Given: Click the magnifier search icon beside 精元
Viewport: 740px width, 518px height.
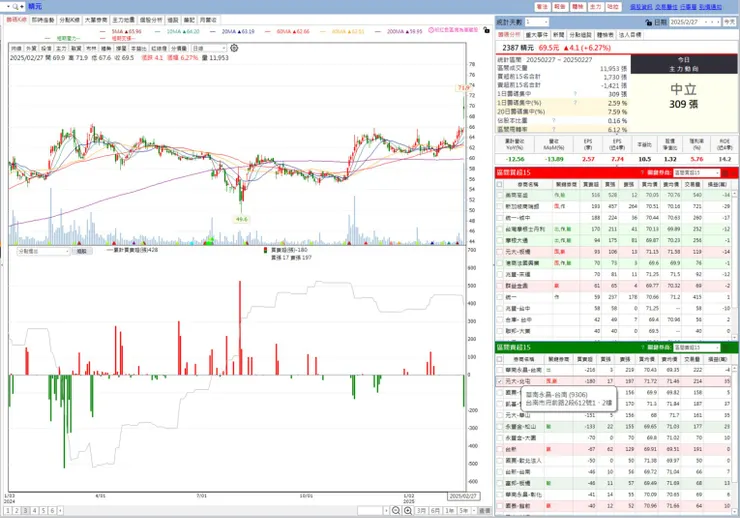Looking at the screenshot, I should click(x=16, y=7).
